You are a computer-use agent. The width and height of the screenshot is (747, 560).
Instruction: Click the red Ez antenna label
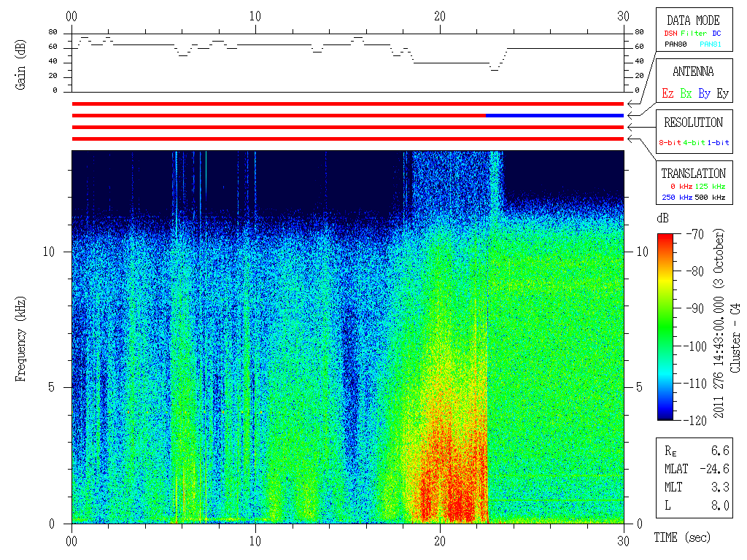point(667,93)
